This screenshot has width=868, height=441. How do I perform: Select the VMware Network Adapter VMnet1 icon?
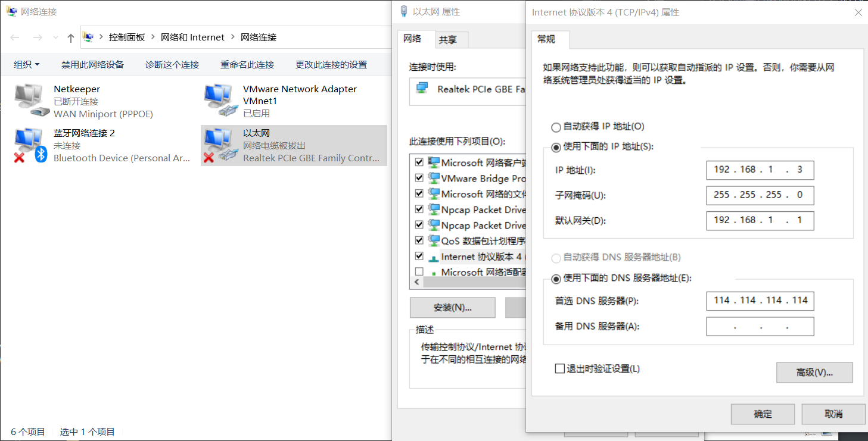(x=220, y=101)
